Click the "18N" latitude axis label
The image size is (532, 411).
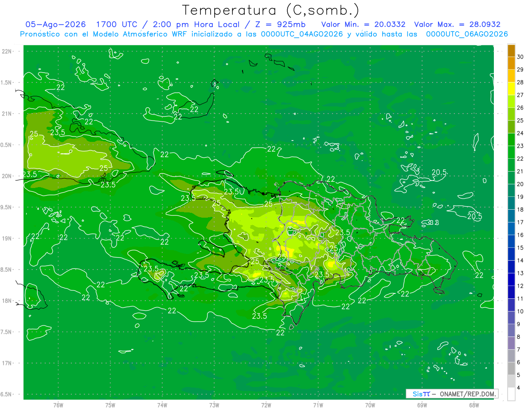[x=7, y=301]
